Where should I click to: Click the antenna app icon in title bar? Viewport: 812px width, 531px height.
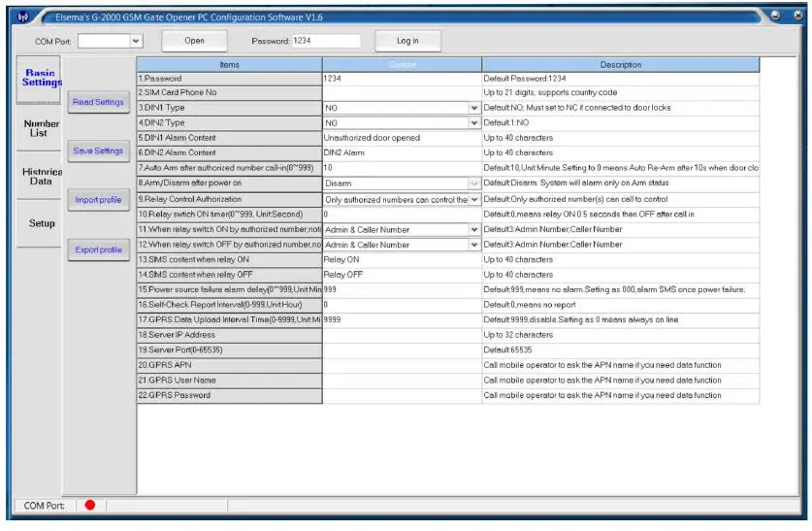tap(23, 17)
